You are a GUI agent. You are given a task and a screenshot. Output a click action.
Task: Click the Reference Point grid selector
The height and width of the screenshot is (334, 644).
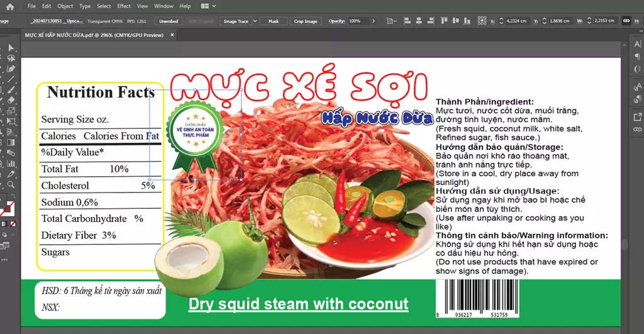(x=482, y=21)
